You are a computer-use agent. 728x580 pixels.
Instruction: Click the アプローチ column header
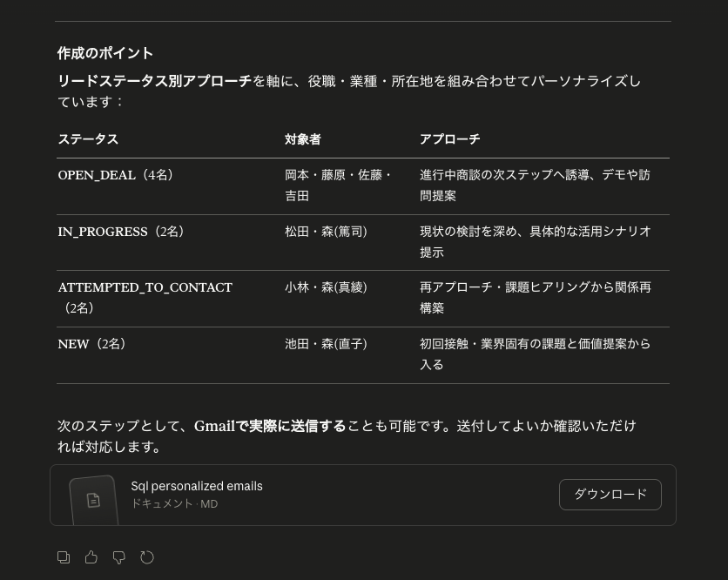click(x=450, y=139)
